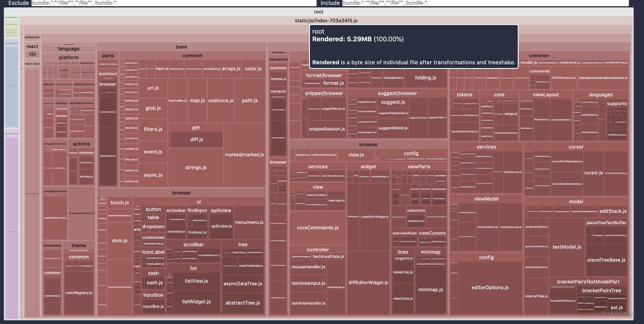Open the react-dom group label

(32, 64)
